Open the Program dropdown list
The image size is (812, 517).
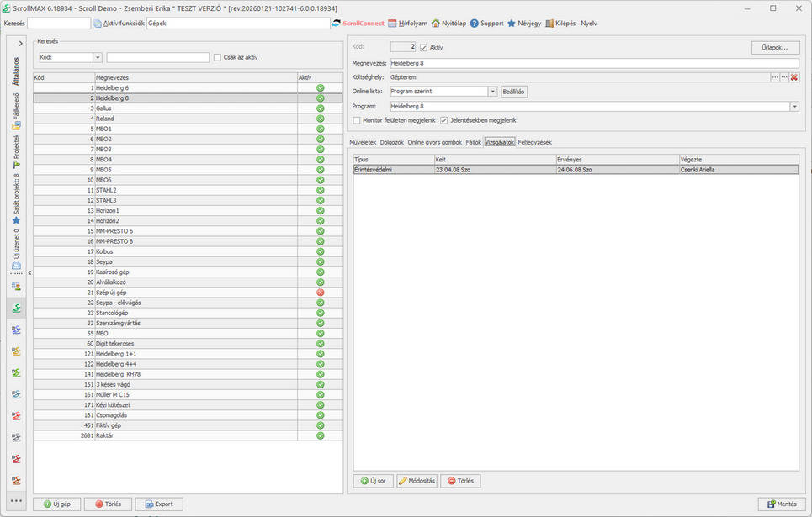[x=793, y=107]
